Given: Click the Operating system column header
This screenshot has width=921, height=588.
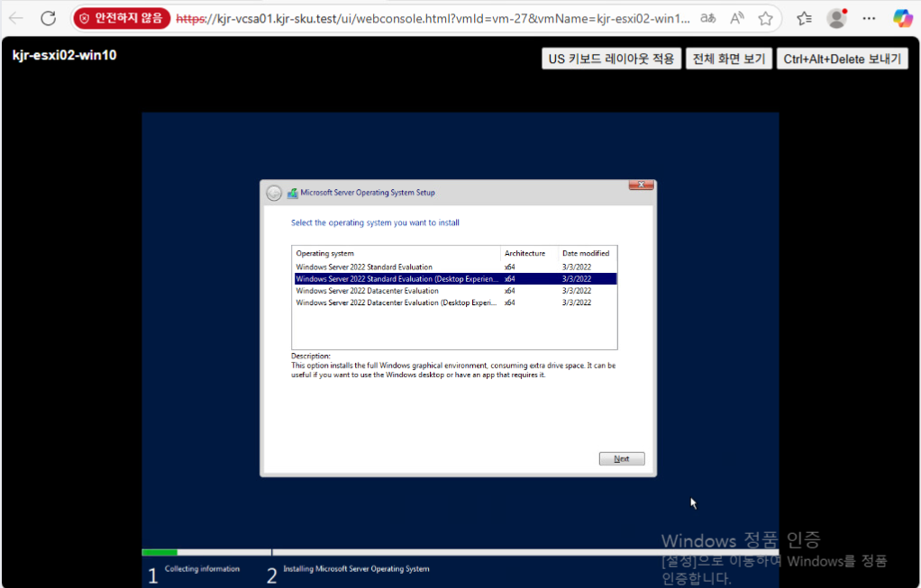Looking at the screenshot, I should [x=396, y=254].
